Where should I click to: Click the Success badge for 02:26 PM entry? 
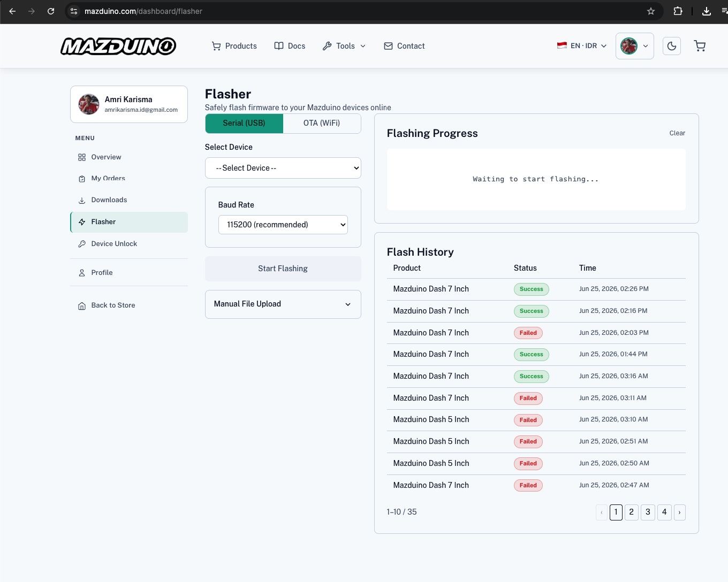(532, 289)
